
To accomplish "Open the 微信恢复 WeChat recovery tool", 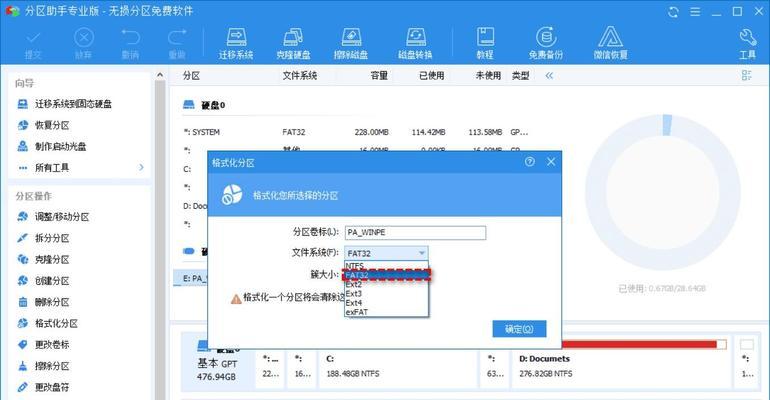I will click(610, 44).
